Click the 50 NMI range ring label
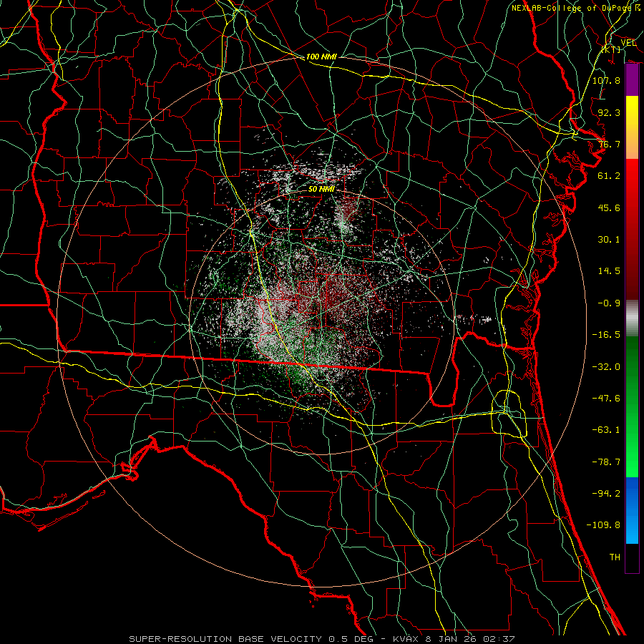 321,190
